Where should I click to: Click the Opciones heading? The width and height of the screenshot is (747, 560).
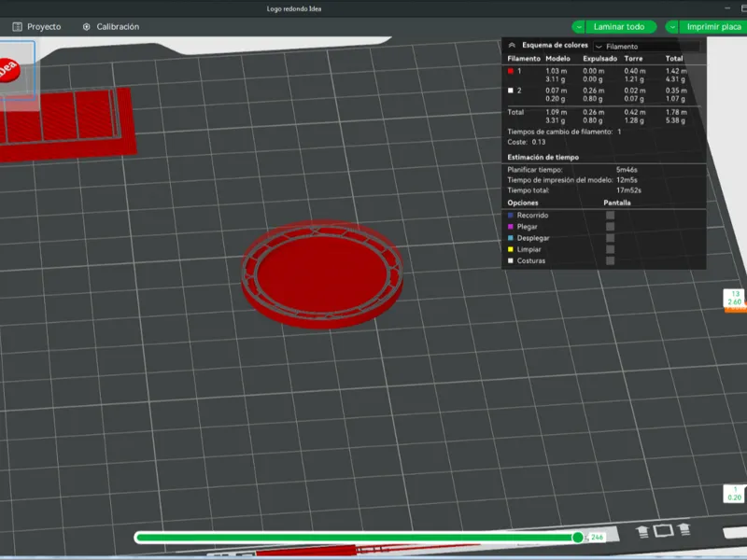click(x=523, y=203)
